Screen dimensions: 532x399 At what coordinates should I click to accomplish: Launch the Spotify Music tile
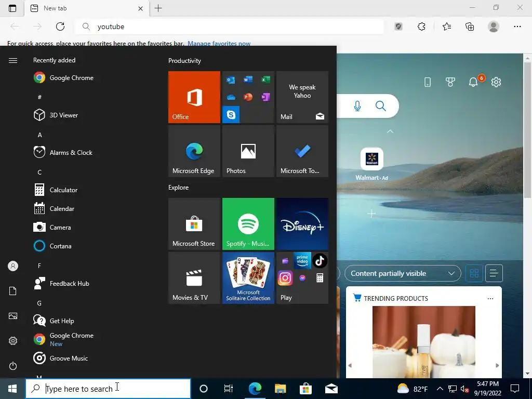click(248, 224)
